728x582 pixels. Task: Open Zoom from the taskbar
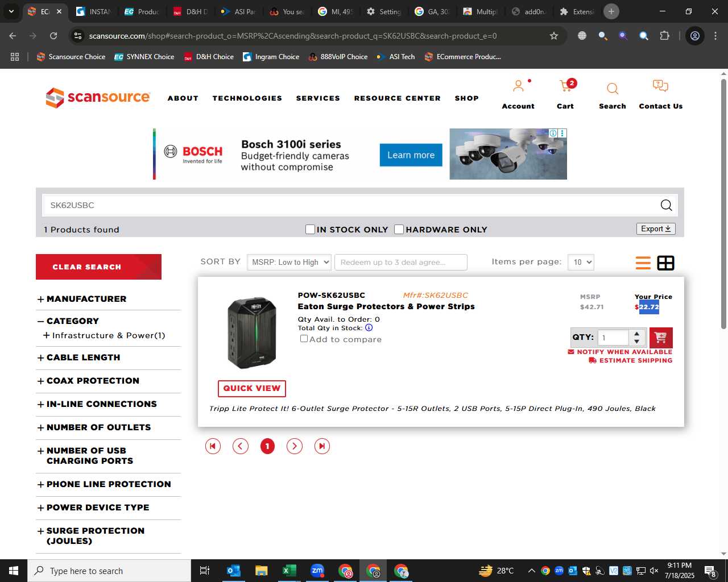point(317,571)
